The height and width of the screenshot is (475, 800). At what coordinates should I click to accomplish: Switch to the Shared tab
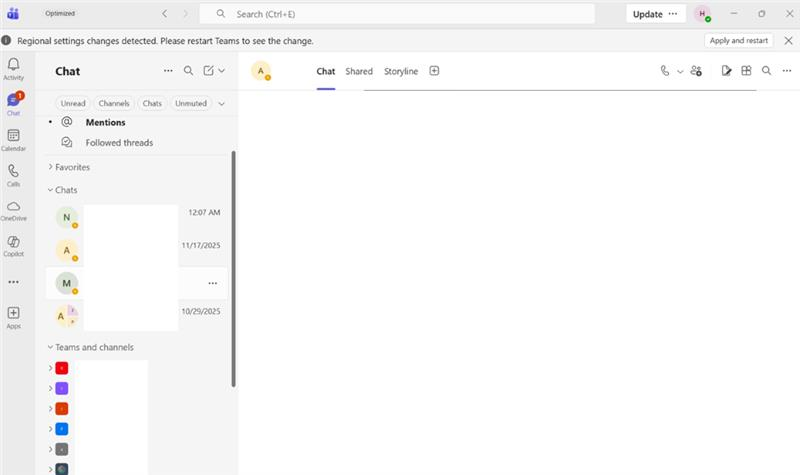pos(359,71)
